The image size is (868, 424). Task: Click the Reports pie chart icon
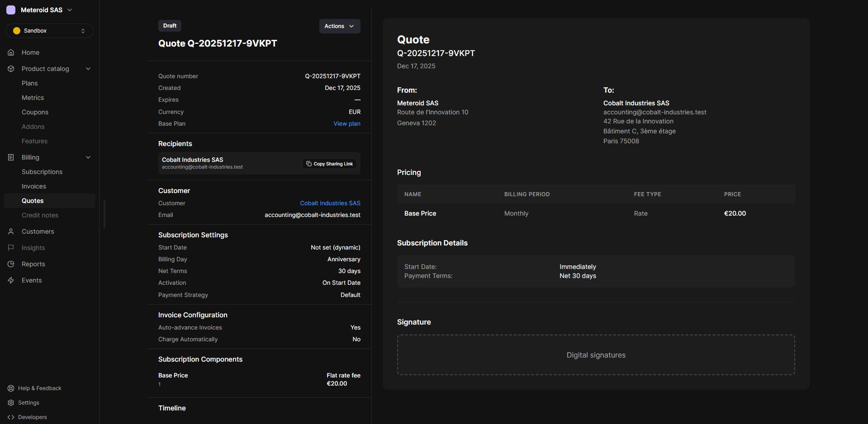click(11, 264)
